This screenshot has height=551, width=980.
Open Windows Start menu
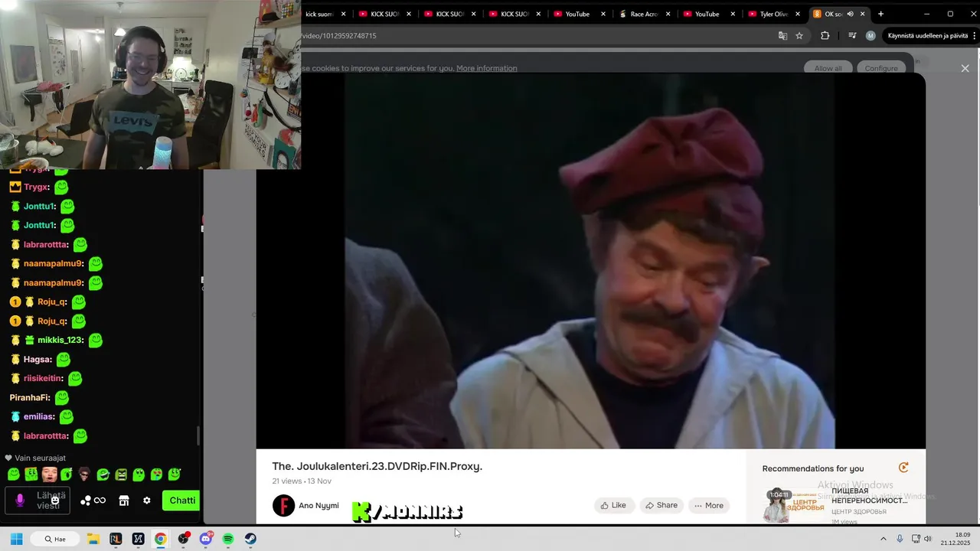point(16,539)
